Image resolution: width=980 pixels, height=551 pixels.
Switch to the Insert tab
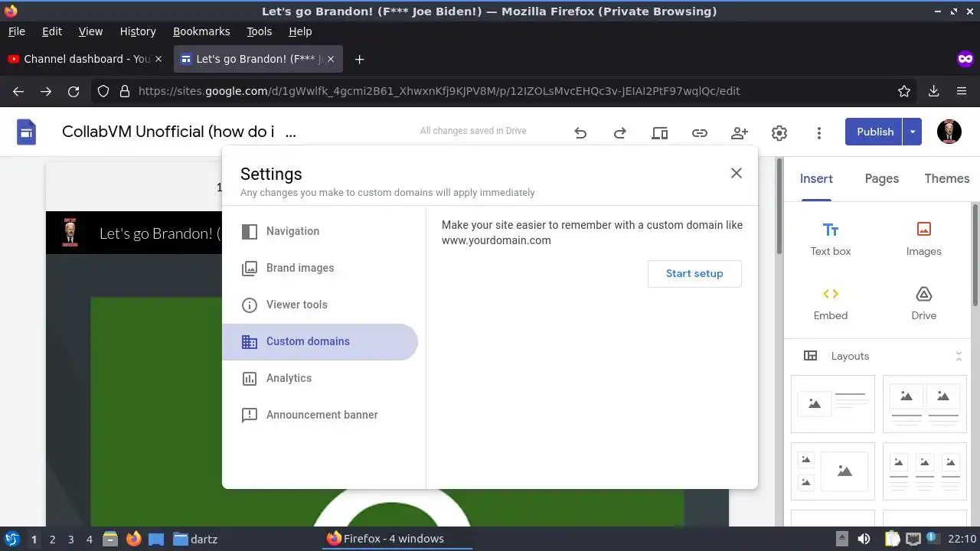click(816, 178)
